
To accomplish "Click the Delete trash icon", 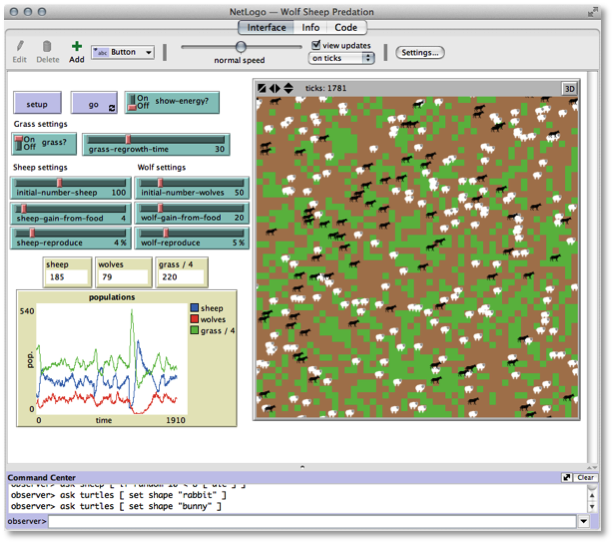I will 47,47.
